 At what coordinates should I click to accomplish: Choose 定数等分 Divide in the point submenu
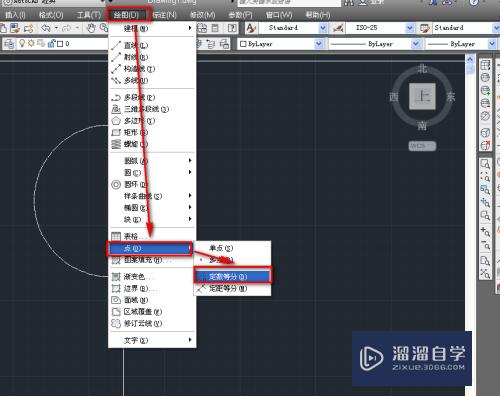point(232,276)
